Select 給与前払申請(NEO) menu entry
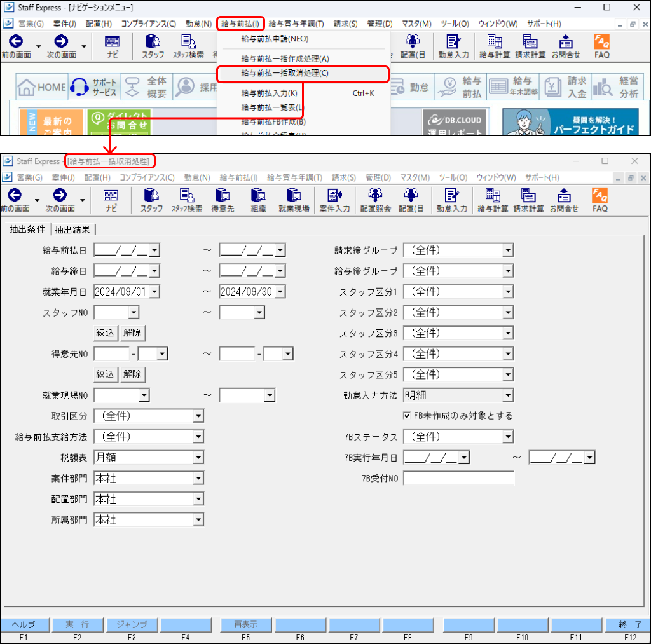This screenshot has width=651, height=644. pyautogui.click(x=303, y=39)
